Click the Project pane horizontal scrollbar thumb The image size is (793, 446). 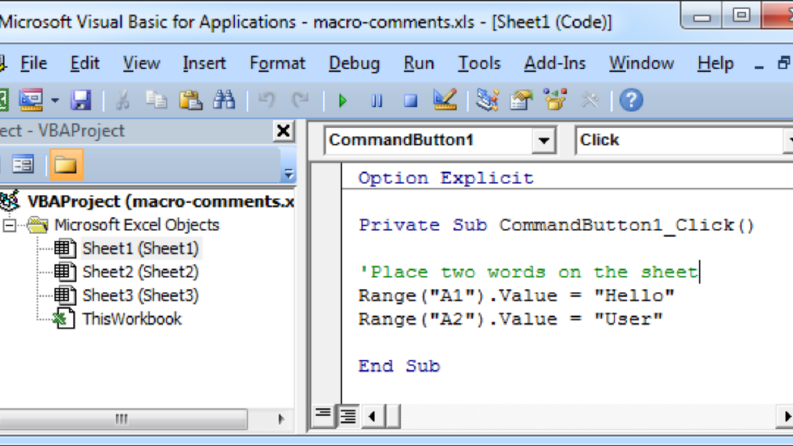[x=122, y=419]
